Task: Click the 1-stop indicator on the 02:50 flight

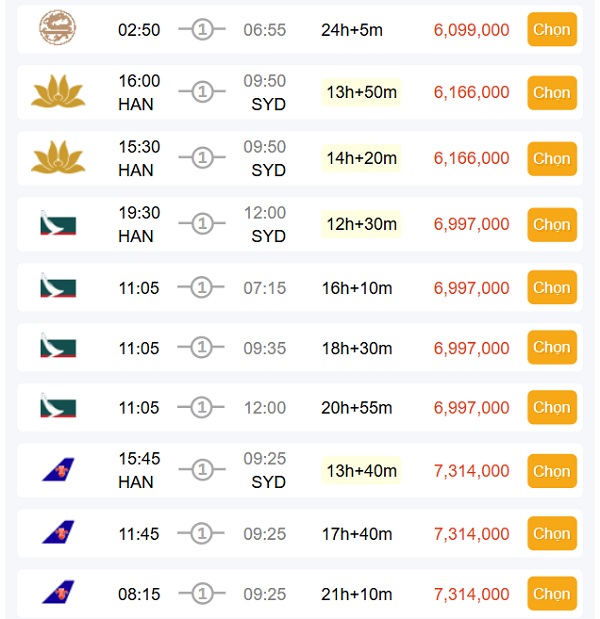Action: click(x=202, y=30)
